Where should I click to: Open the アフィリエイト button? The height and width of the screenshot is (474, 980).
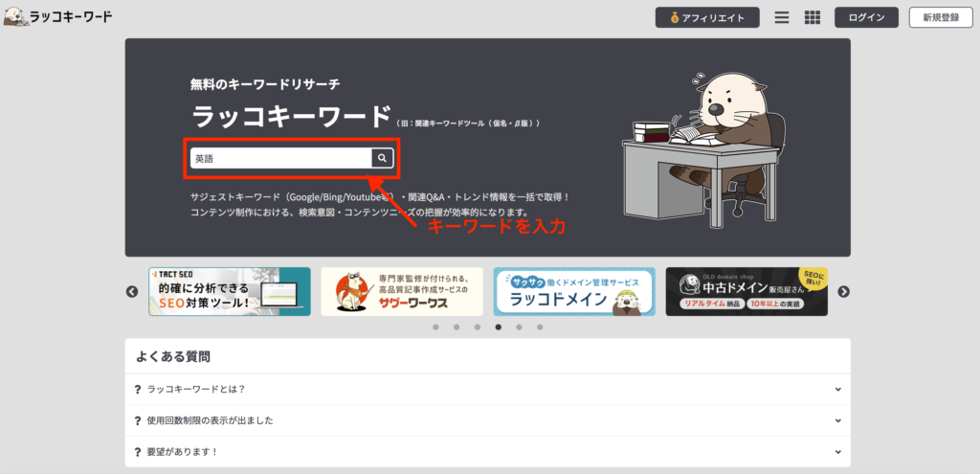(707, 17)
